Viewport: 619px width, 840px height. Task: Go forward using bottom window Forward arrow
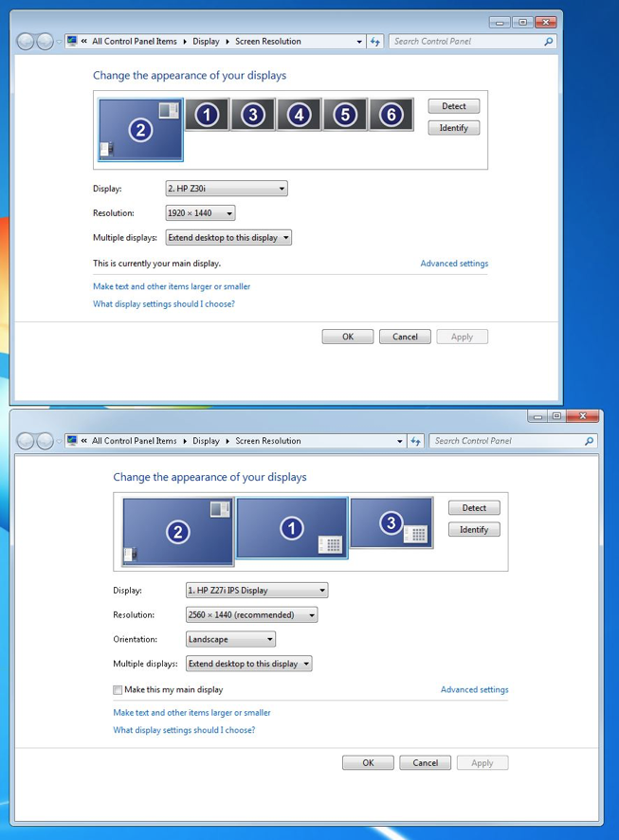click(x=45, y=441)
